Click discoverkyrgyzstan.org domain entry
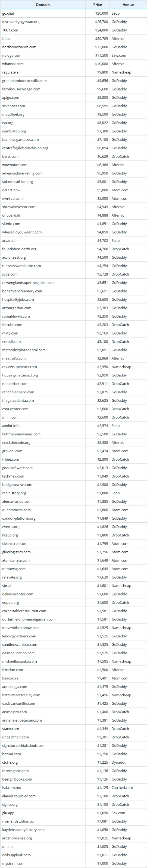This screenshot has height=868, width=147. [x=21, y=22]
